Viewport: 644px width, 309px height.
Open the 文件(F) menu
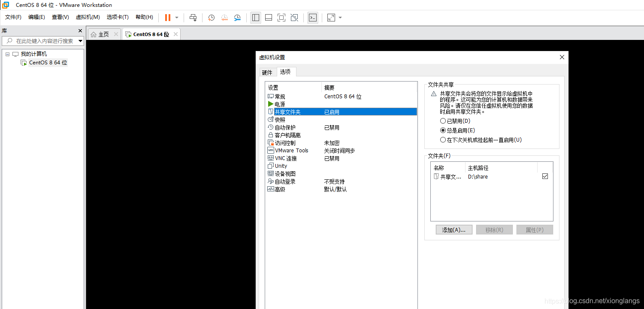pos(13,17)
